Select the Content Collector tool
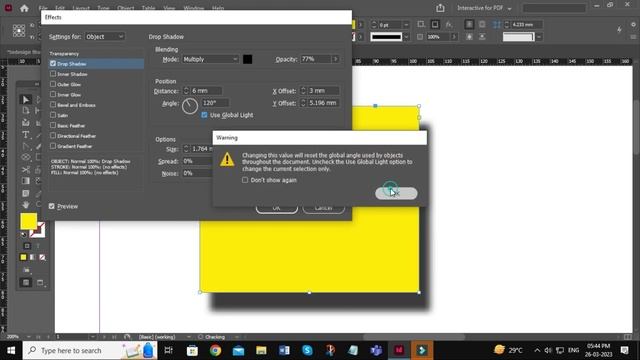Viewport: 640px width, 360px height. [x=25, y=122]
